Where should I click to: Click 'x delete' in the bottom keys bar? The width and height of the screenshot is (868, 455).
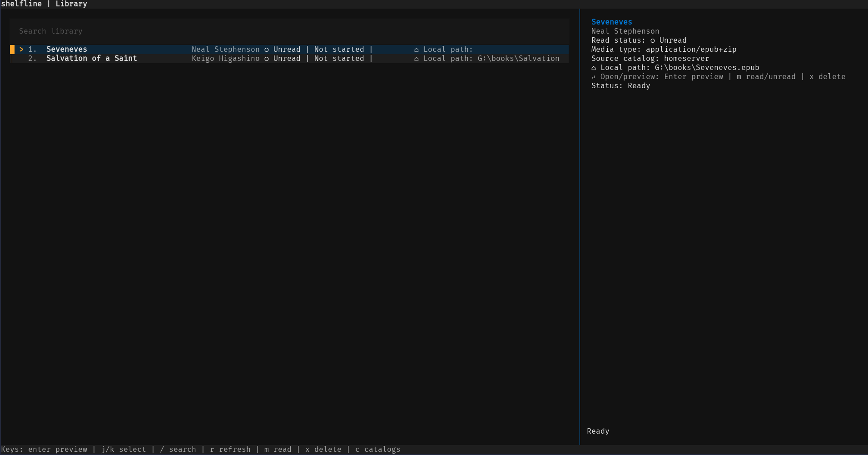click(323, 449)
